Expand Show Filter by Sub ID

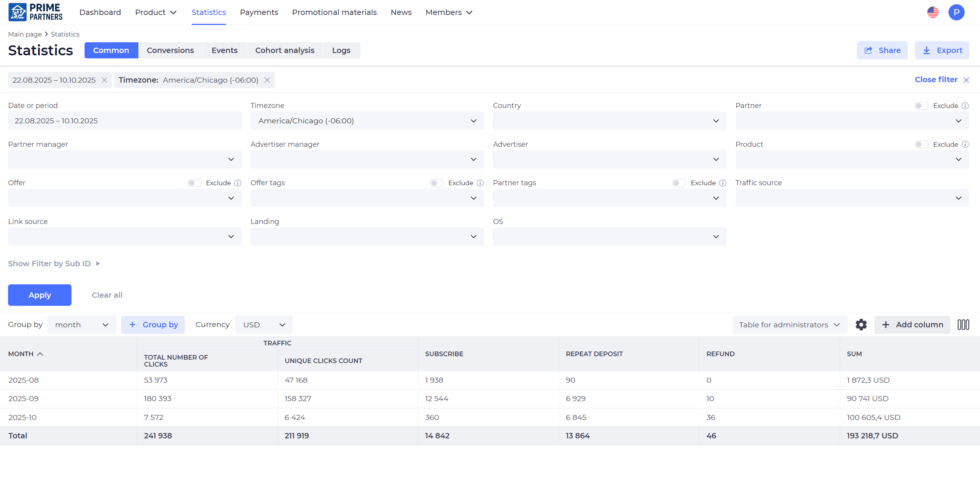tap(54, 264)
